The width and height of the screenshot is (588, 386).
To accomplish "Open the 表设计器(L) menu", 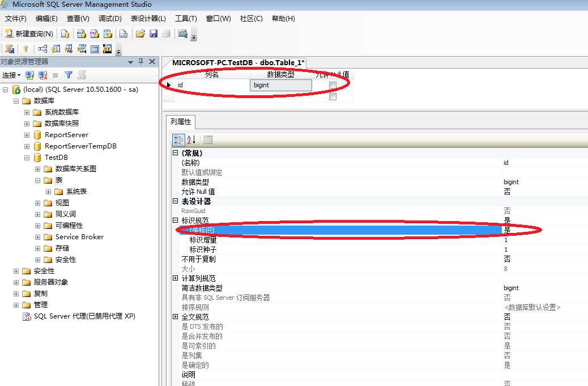I will pos(148,18).
